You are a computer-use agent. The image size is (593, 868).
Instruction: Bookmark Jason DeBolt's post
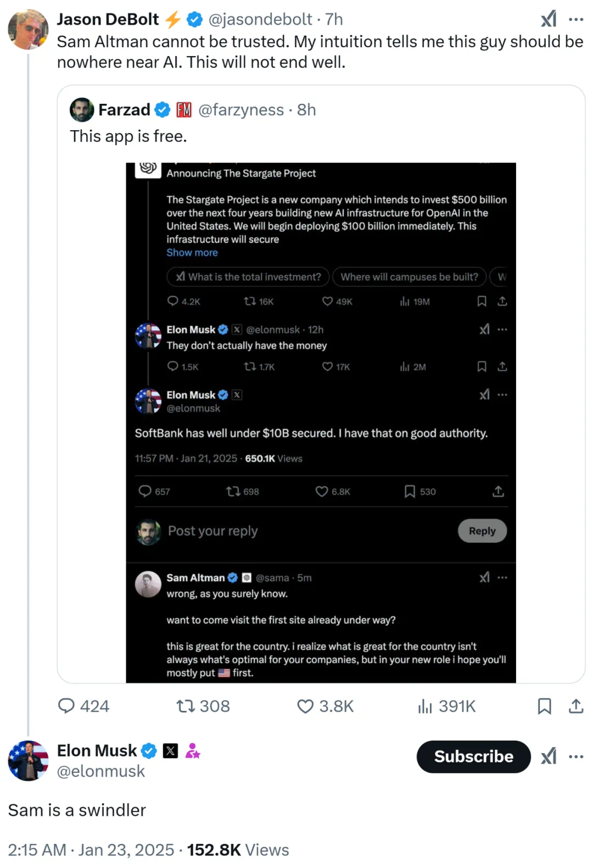(x=544, y=705)
